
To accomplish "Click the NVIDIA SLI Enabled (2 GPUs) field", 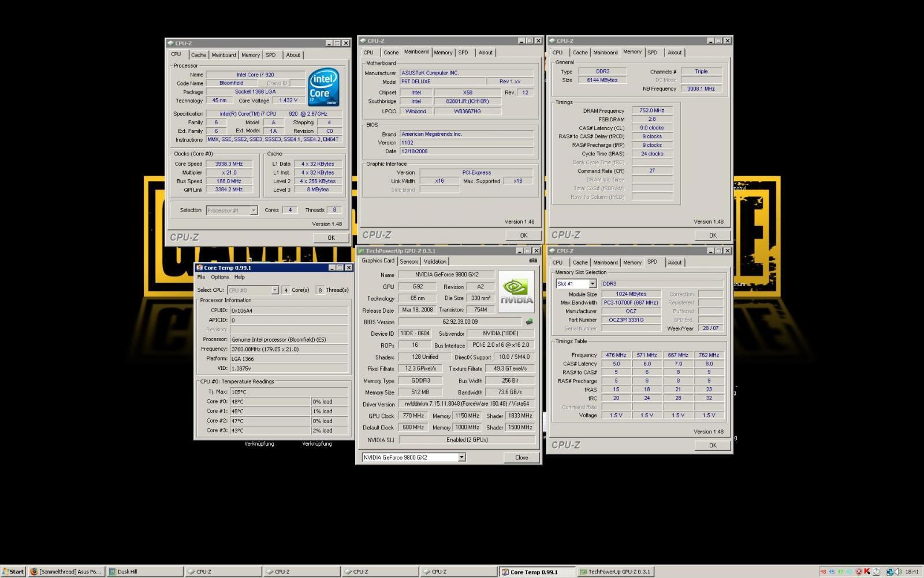I will pyautogui.click(x=467, y=440).
